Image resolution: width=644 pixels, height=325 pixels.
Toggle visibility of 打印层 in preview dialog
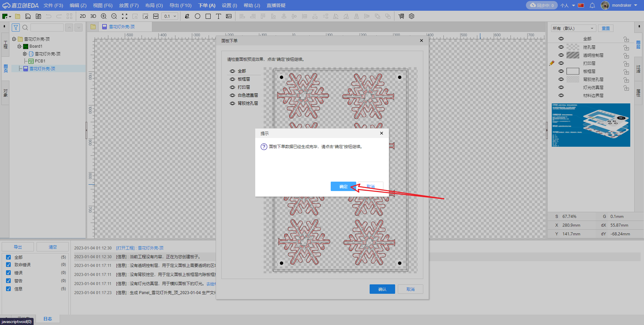pyautogui.click(x=232, y=87)
